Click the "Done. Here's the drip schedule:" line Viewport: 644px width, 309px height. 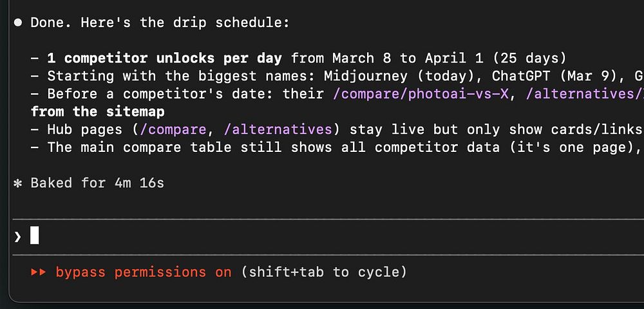pyautogui.click(x=160, y=23)
